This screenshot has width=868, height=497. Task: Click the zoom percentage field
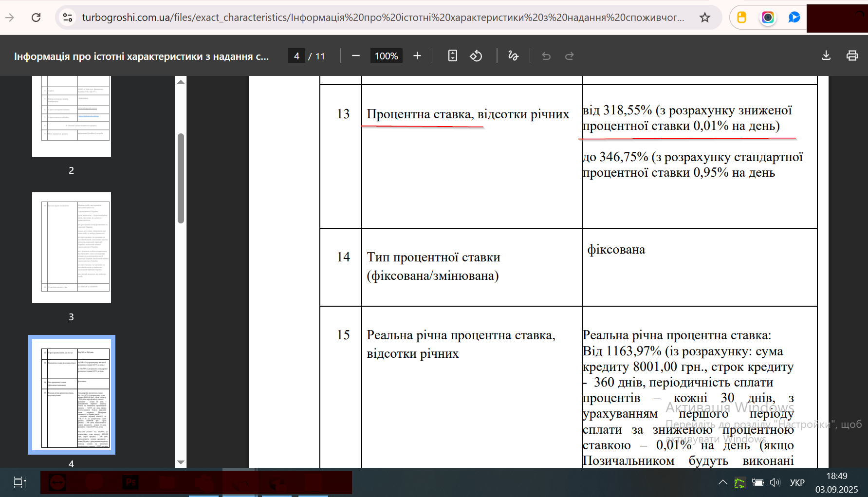386,56
